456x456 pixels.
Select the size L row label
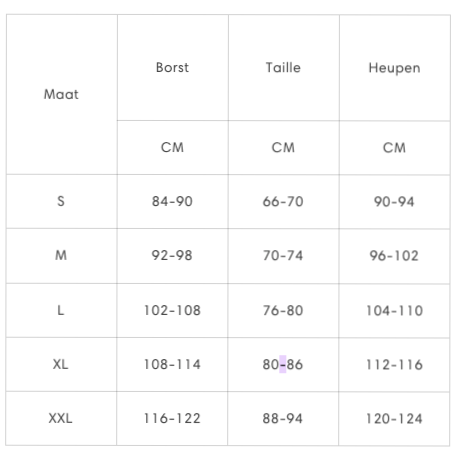click(x=60, y=310)
